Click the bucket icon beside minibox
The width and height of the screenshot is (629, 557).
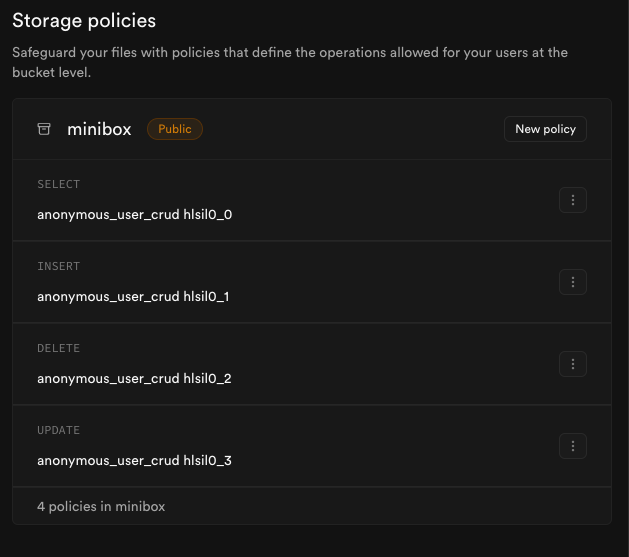(x=44, y=129)
